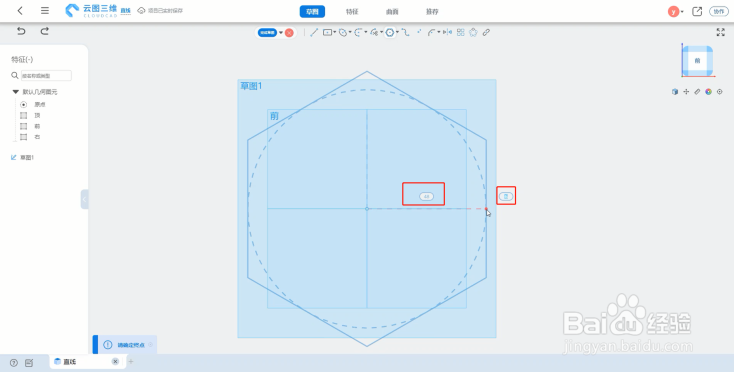Collapse the left feature panel handle
Viewport: 734px width, 372px height.
coord(84,199)
